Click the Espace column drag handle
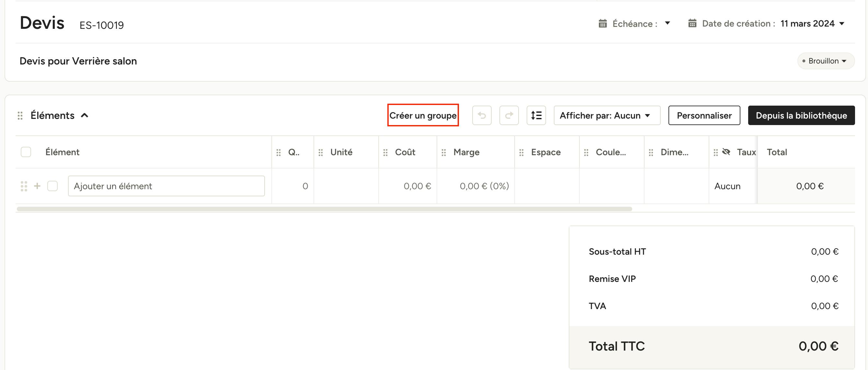Screen dimensions: 868x370 pos(521,153)
